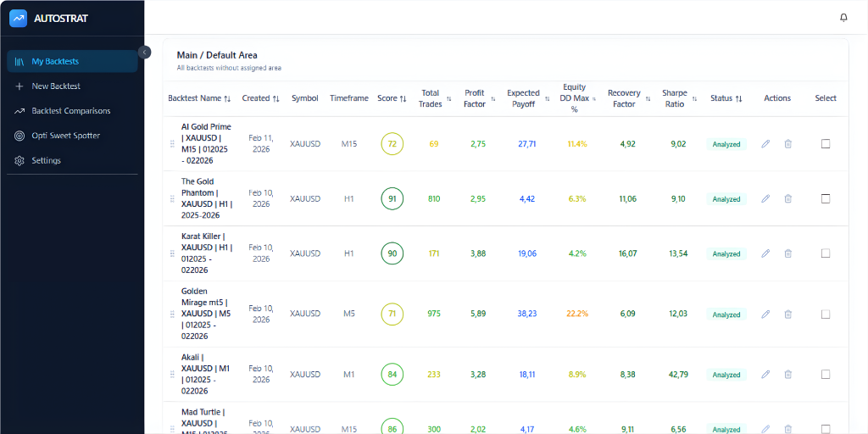Screen dimensions: 868x434
Task: Click drag handle of The Gold Phantom row
Action: [172, 198]
